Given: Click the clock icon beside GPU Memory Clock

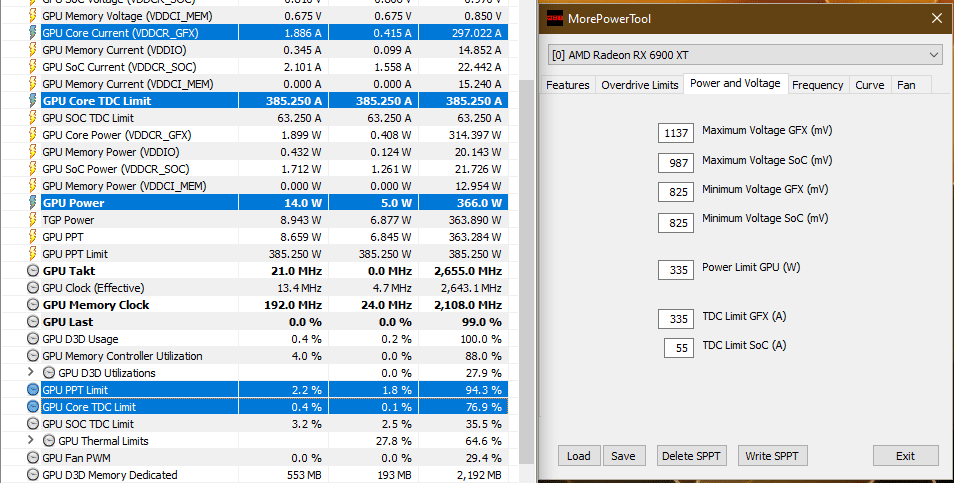Looking at the screenshot, I should point(33,305).
